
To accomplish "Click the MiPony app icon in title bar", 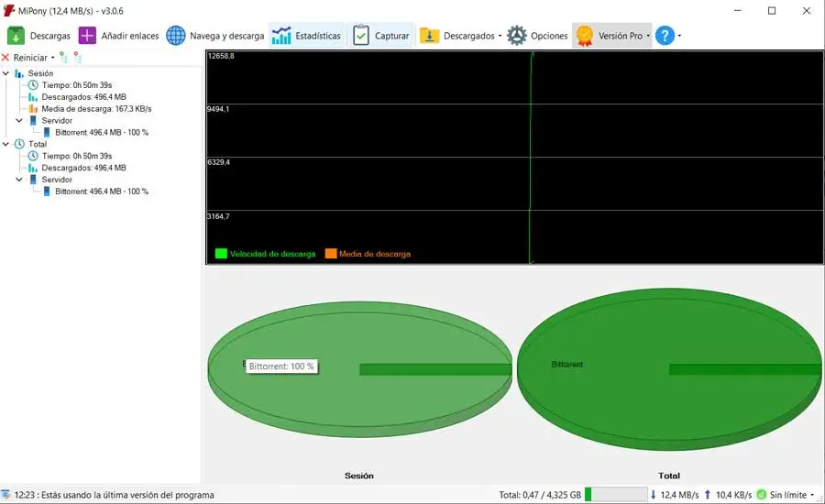I will click(x=9, y=10).
